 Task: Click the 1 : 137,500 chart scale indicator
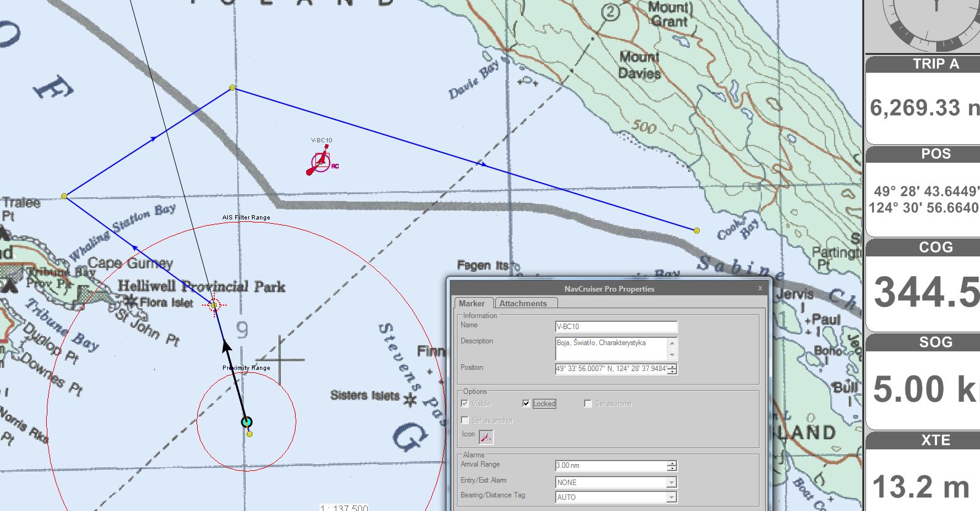pyautogui.click(x=344, y=508)
